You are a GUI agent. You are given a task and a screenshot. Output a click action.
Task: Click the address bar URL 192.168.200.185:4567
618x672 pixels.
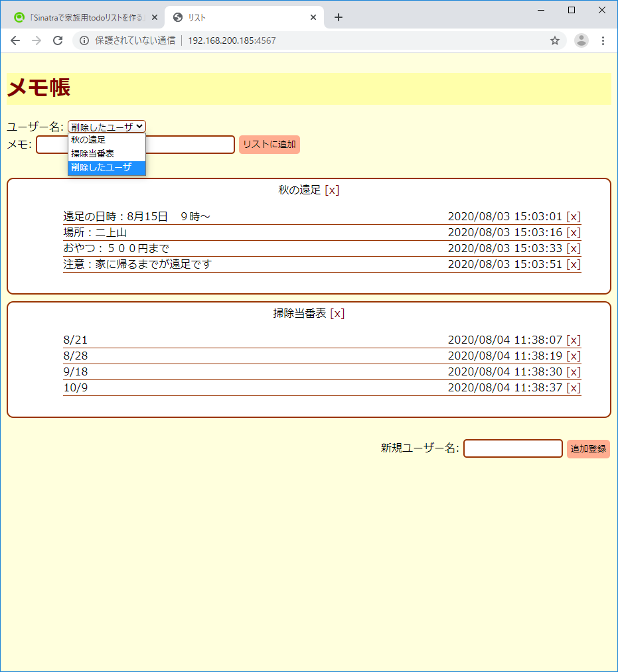[232, 40]
